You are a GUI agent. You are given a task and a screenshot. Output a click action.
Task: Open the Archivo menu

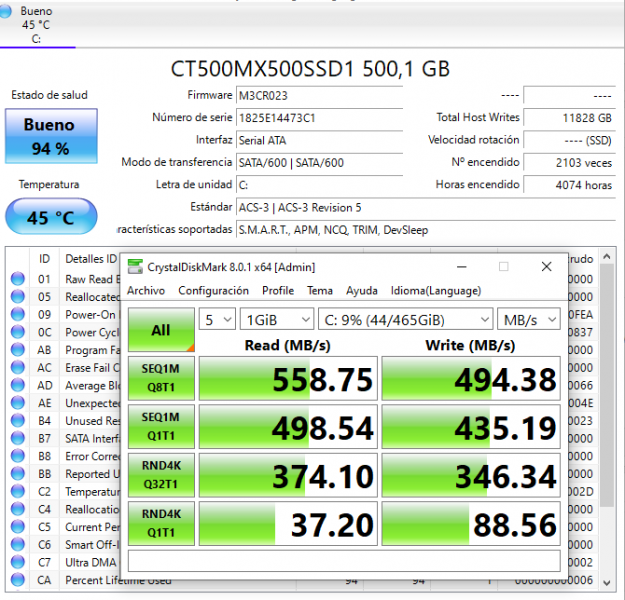click(x=146, y=291)
